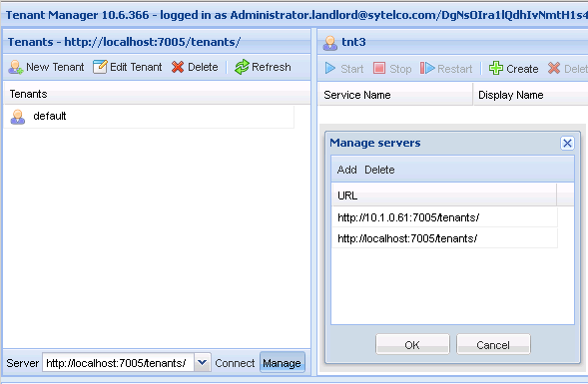588x384 pixels.
Task: Click the Manage servers button
Action: coord(282,363)
